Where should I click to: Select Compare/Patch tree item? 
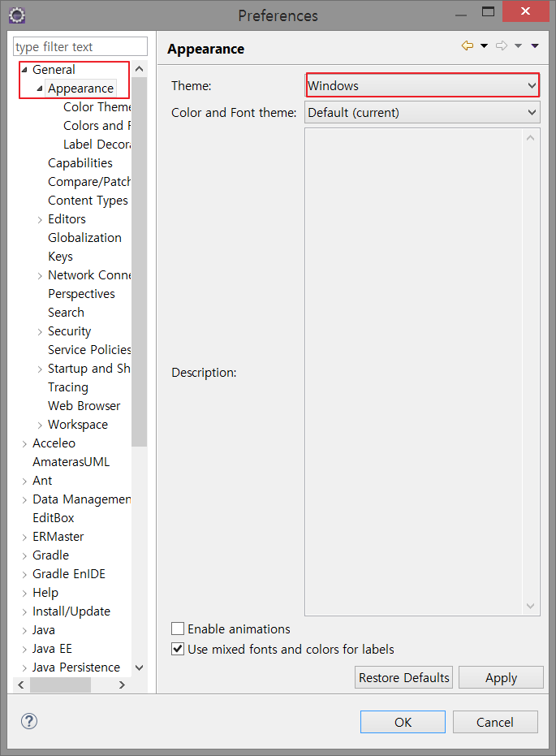pyautogui.click(x=89, y=182)
